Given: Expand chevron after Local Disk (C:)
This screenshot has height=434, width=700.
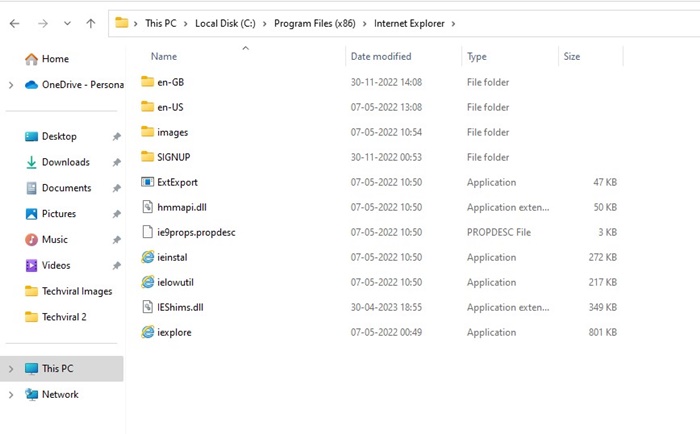Looking at the screenshot, I should (264, 24).
